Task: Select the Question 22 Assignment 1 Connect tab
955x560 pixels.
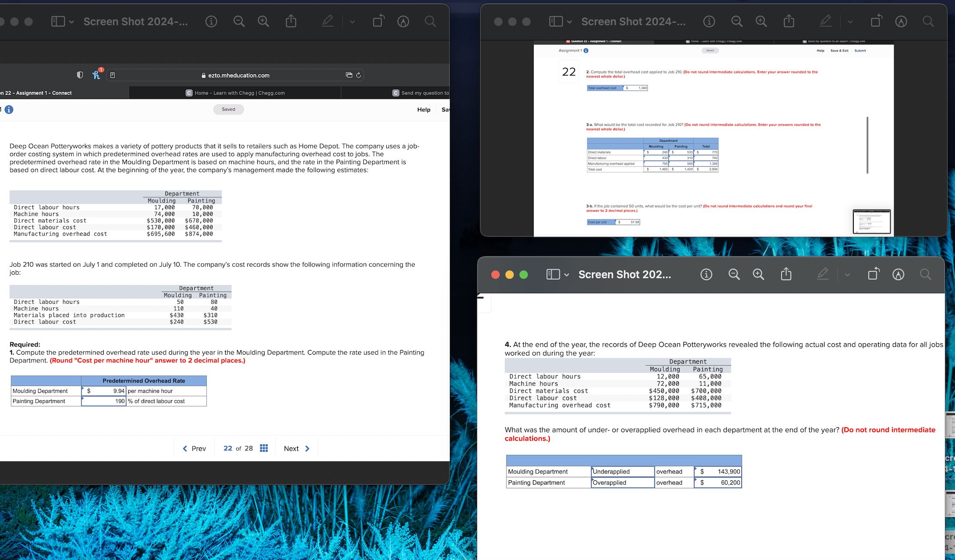Action: [x=39, y=93]
